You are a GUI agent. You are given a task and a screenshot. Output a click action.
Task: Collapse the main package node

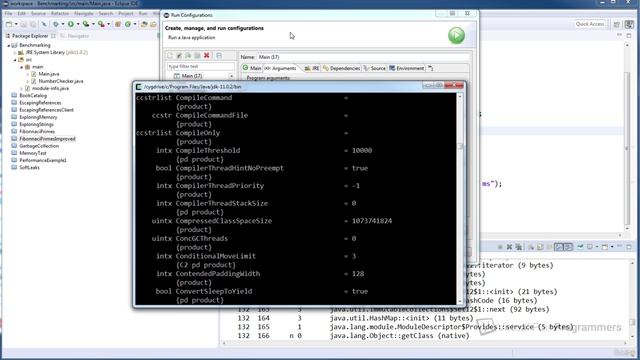22,67
